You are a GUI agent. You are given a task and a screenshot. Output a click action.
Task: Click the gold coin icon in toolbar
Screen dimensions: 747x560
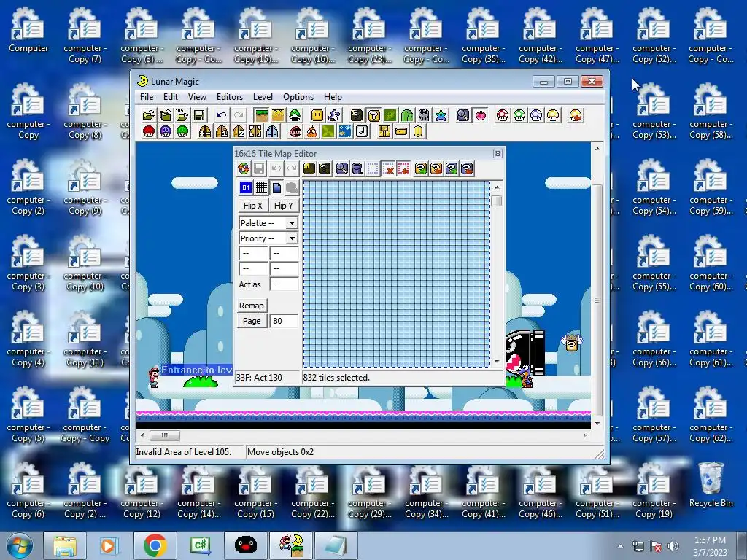[x=418, y=131]
